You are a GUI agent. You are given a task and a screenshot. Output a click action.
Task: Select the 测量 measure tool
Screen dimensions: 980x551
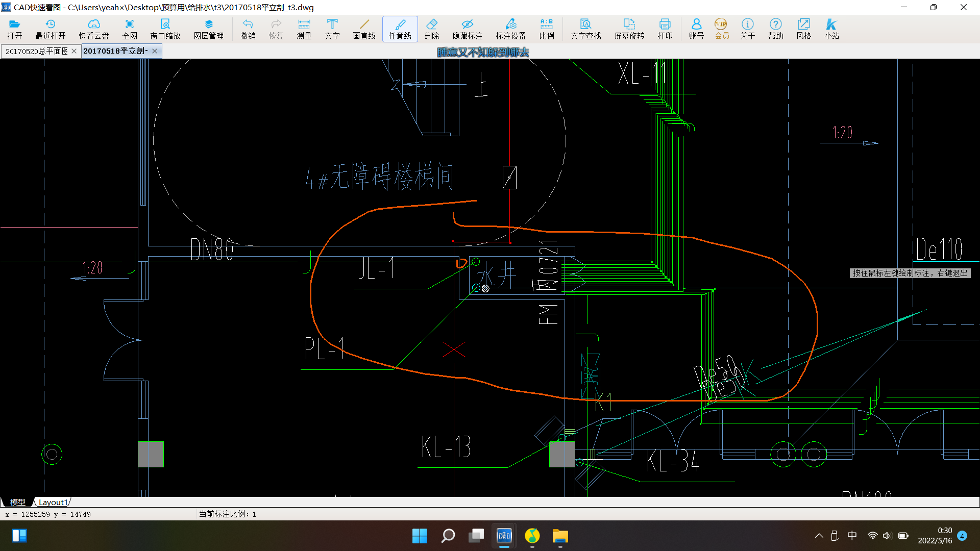[x=304, y=29]
